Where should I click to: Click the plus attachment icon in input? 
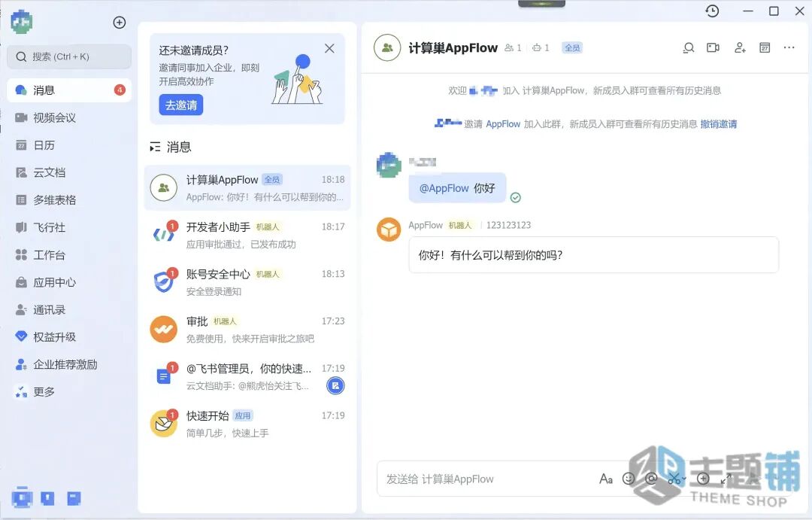[703, 479]
